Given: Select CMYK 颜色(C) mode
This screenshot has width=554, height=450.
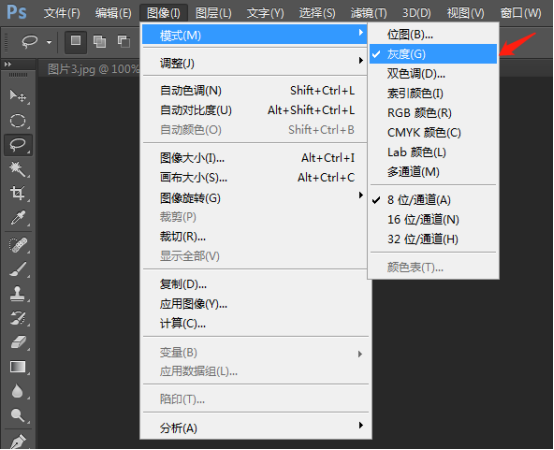Looking at the screenshot, I should 433,133.
